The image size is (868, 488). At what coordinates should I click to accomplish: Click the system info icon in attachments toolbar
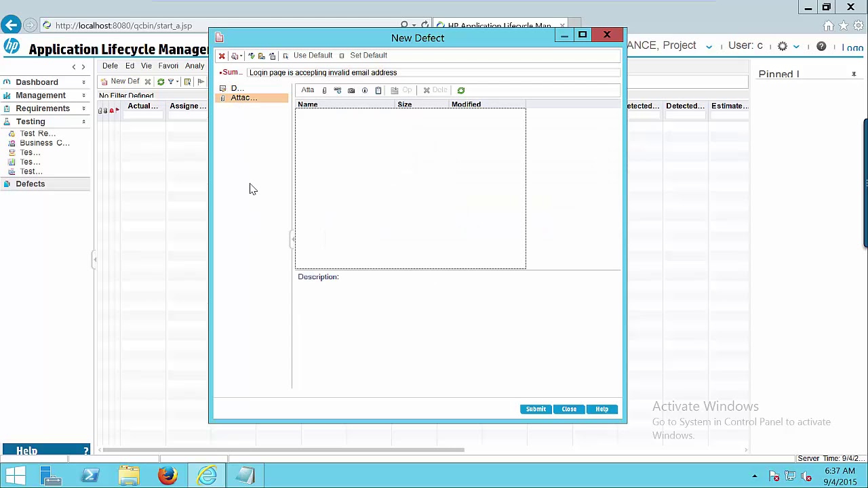click(x=365, y=90)
